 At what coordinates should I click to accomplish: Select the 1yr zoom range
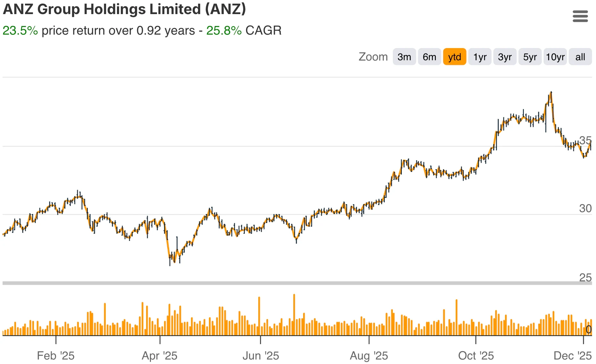click(479, 57)
